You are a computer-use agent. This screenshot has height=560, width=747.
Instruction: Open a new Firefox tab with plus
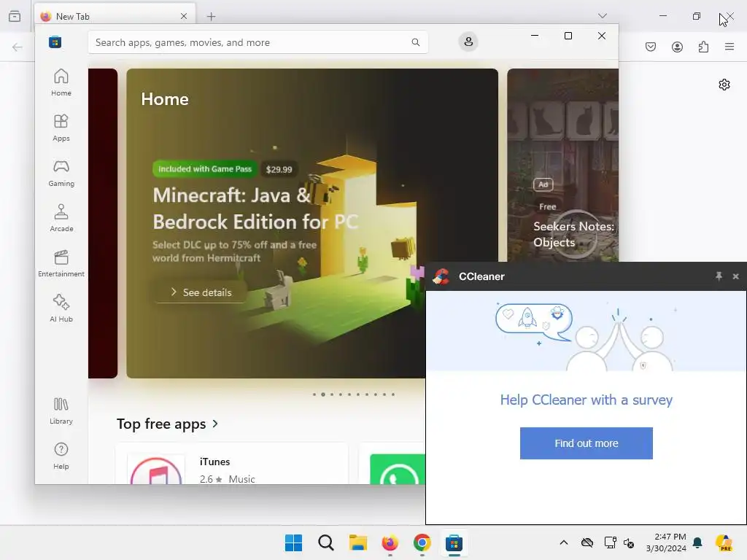tap(211, 17)
